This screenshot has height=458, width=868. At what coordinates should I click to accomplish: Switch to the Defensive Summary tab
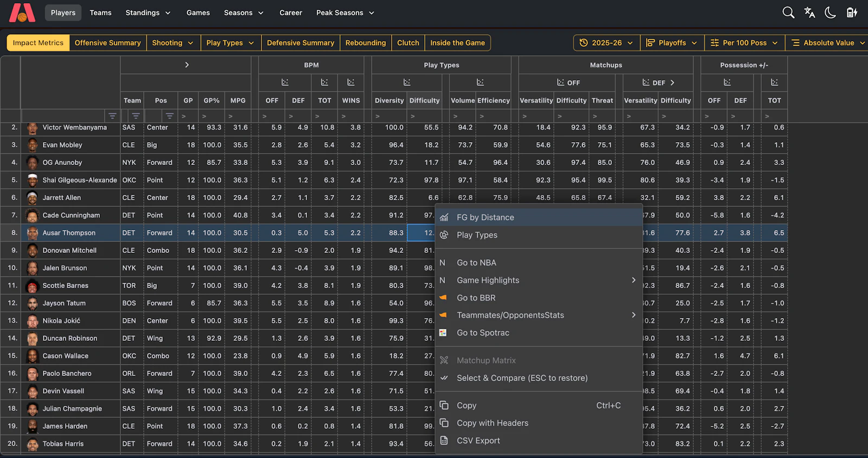[301, 43]
